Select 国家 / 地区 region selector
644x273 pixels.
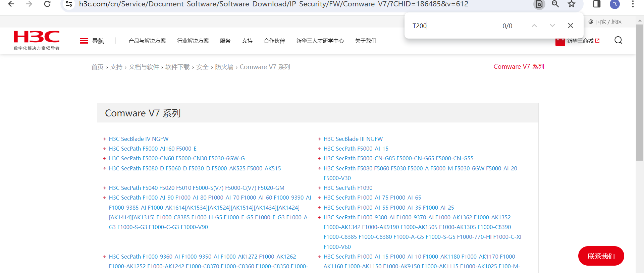[605, 22]
